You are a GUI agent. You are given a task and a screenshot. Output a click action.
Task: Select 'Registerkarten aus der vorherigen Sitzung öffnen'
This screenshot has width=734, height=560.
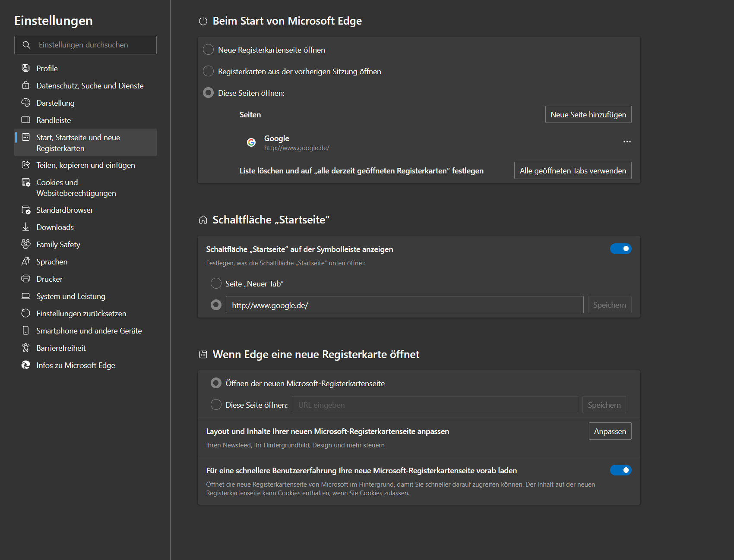(x=209, y=71)
